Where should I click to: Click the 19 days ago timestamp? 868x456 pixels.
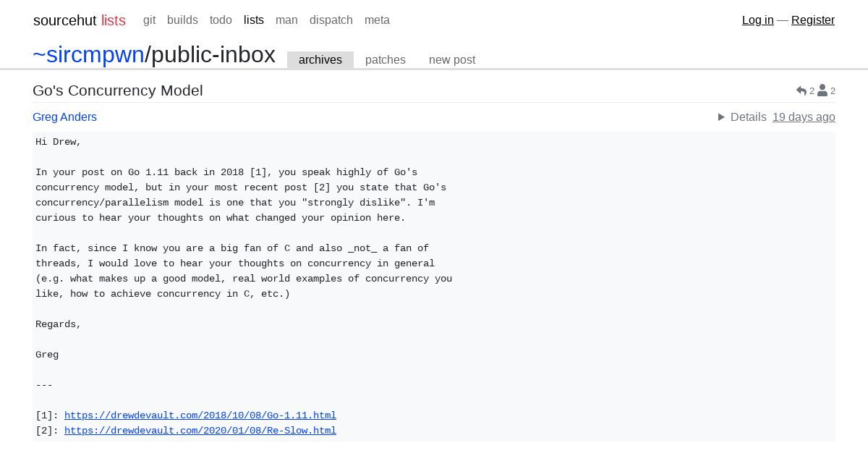tap(804, 117)
